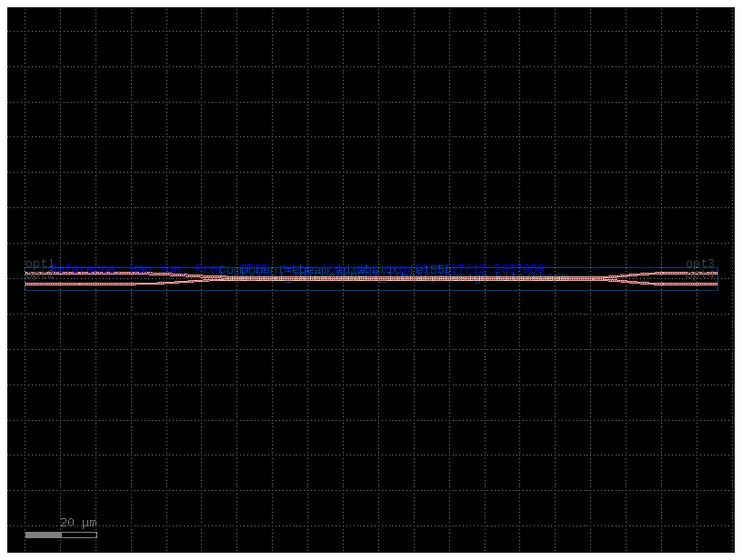Image resolution: width=742 pixels, height=560 pixels.
Task: Click the 20 µm scale bar
Action: pos(59,535)
